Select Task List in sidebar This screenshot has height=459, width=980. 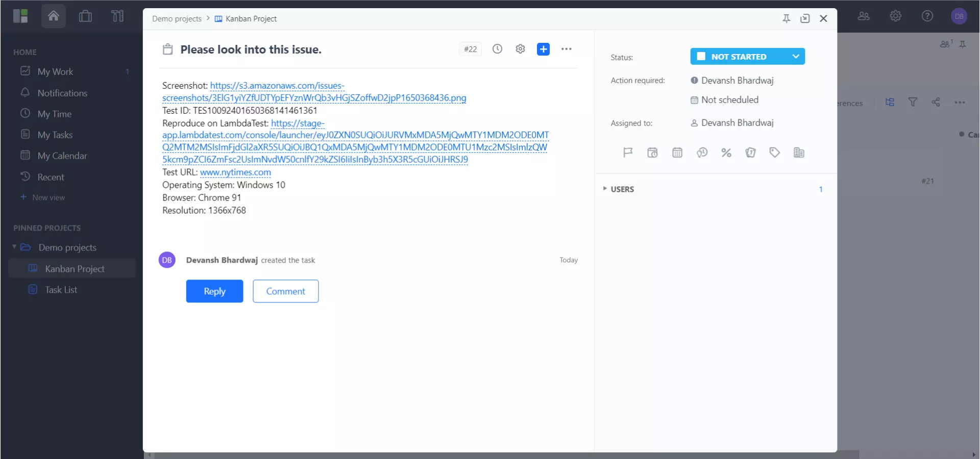click(61, 290)
